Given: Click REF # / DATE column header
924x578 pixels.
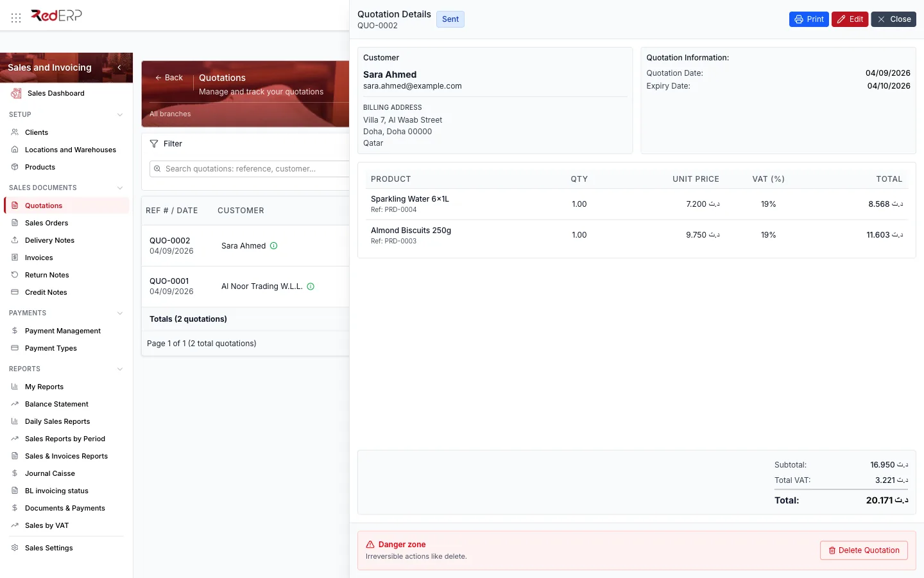Looking at the screenshot, I should coord(172,211).
